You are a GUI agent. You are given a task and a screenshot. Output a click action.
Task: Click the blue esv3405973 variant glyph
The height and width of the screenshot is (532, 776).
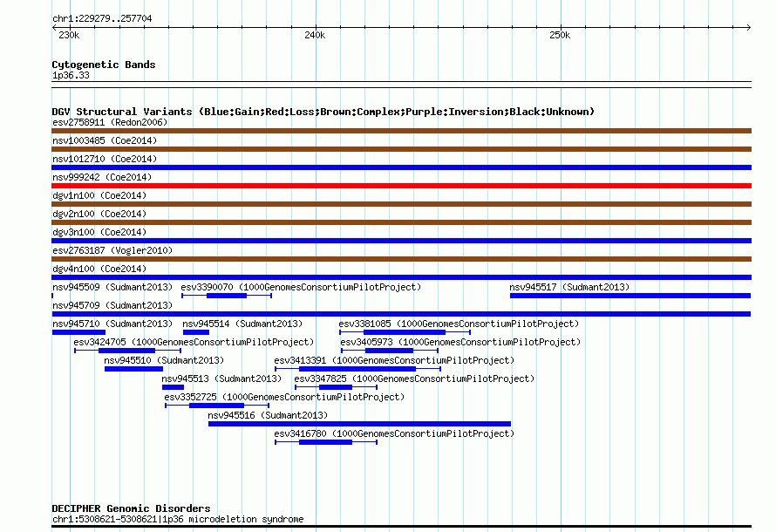pyautogui.click(x=390, y=351)
